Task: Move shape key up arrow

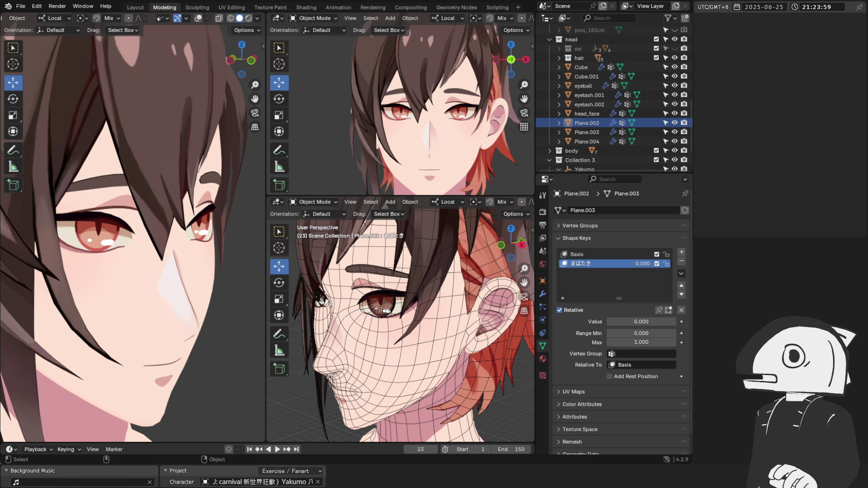Action: coord(681,286)
